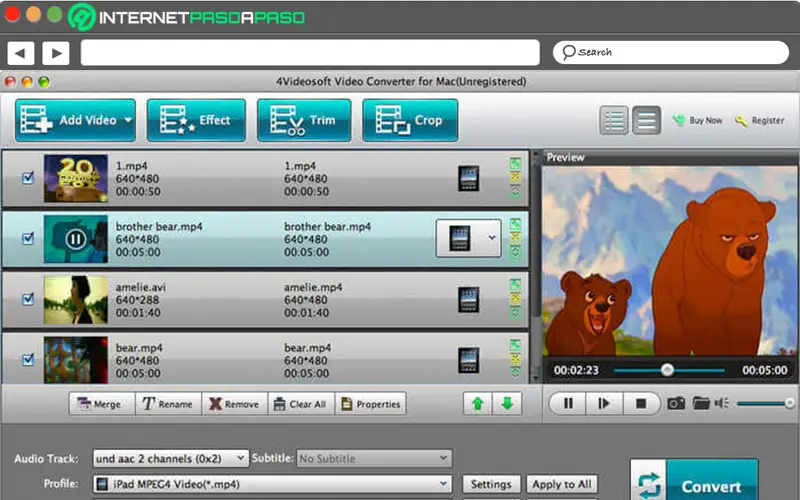Viewport: 800px width, 500px height.
Task: Click the Search input field
Action: click(x=671, y=52)
